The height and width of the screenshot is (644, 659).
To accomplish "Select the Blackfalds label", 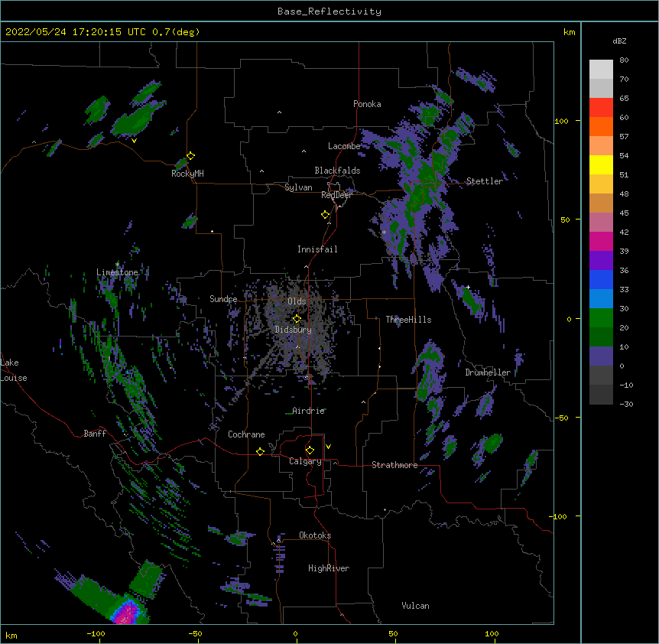I will click(337, 171).
